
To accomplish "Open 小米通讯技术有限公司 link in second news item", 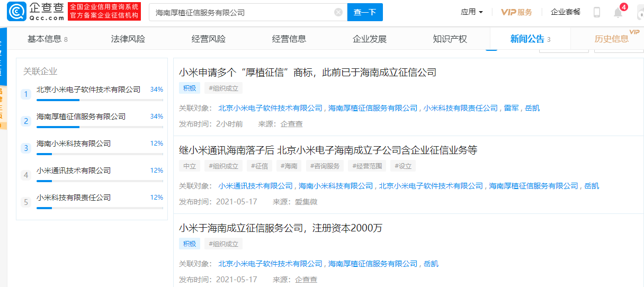I will [x=255, y=186].
